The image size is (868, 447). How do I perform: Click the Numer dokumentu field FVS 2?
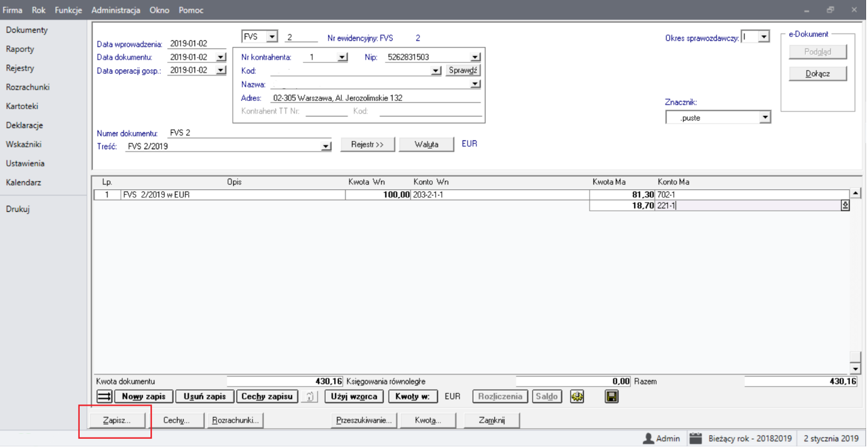coord(250,133)
